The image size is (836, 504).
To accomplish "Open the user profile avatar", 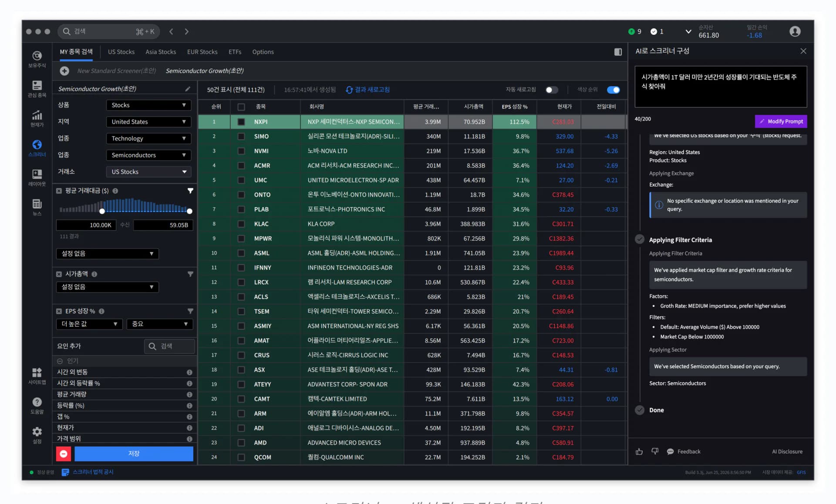I will coord(795,31).
